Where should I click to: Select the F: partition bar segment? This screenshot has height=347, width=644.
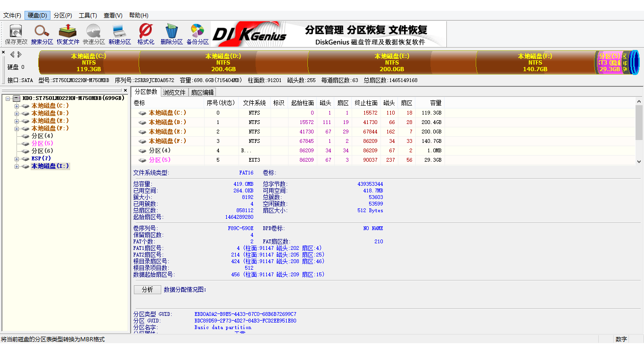coord(535,62)
